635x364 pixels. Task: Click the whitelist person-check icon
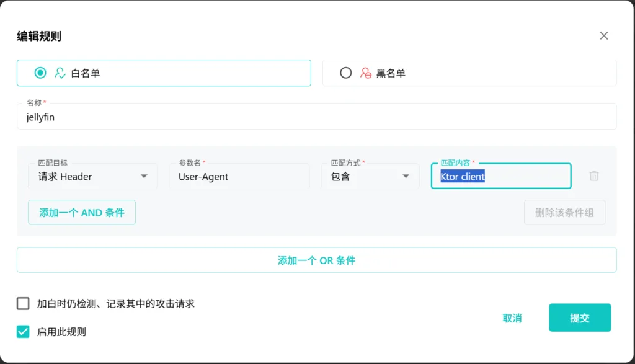(x=60, y=73)
